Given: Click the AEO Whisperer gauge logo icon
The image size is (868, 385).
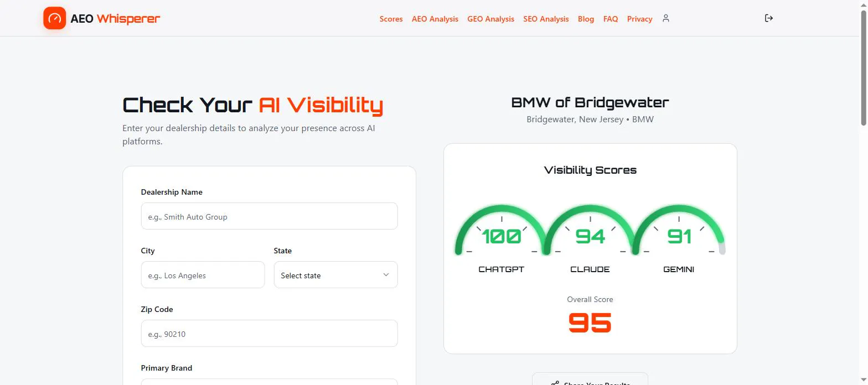Looking at the screenshot, I should pyautogui.click(x=55, y=18).
